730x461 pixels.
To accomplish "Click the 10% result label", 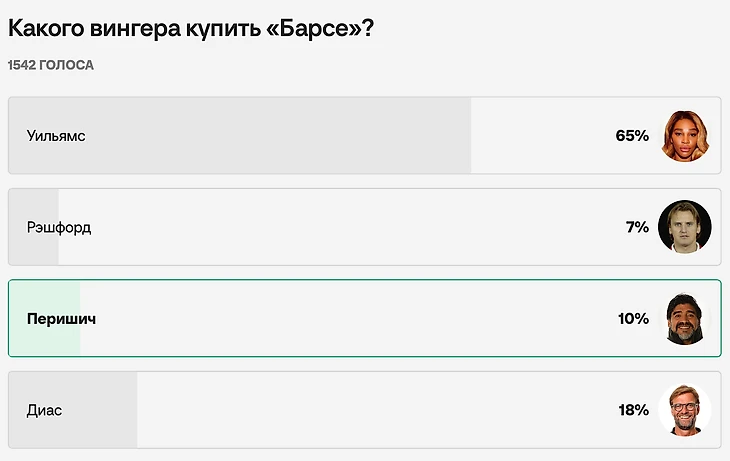I will click(x=634, y=319).
